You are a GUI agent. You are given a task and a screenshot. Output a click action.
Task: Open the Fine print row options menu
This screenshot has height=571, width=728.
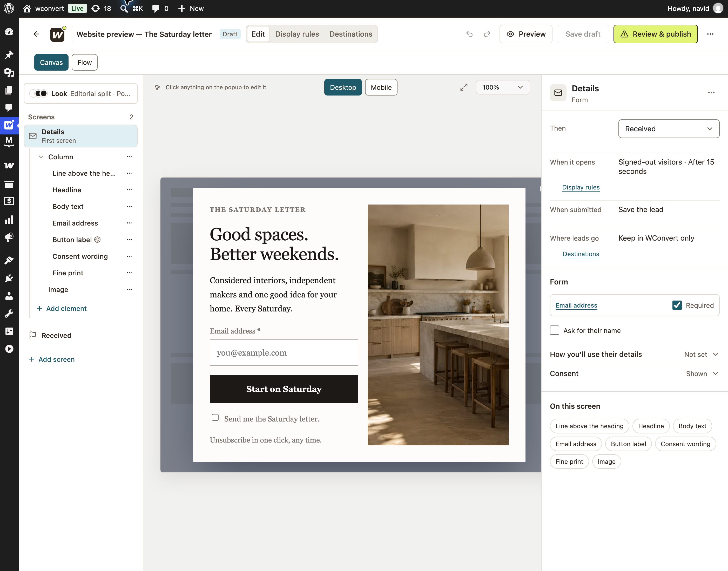coord(129,273)
